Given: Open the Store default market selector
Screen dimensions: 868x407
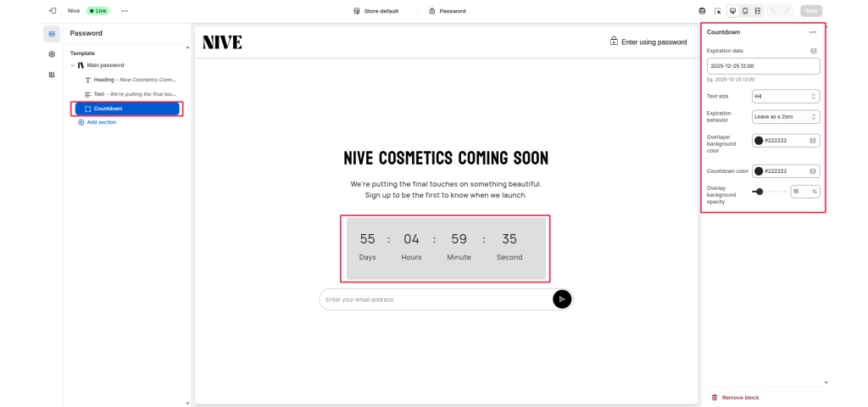Looking at the screenshot, I should point(375,11).
